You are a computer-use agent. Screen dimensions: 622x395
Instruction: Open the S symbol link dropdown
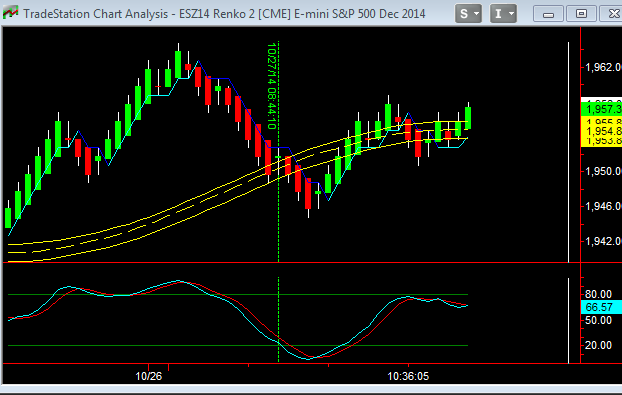(468, 14)
